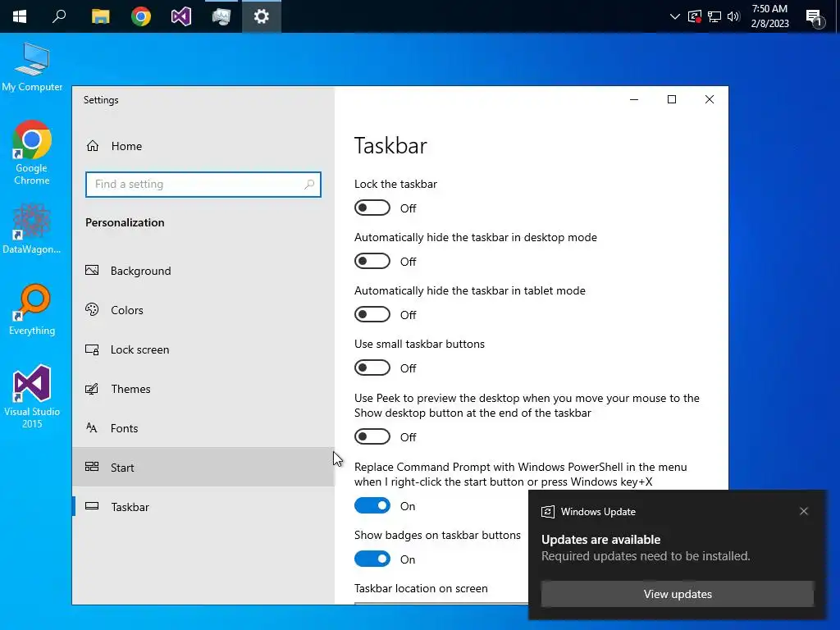Select the Settings gear taskbar button

pos(262,16)
